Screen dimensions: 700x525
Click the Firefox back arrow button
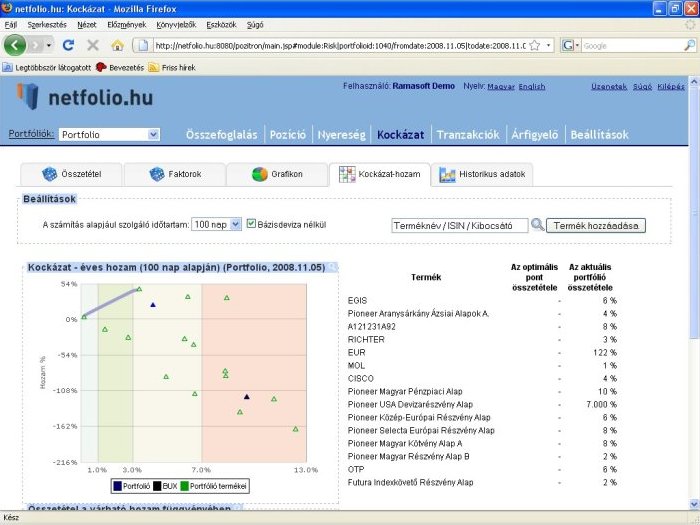pyautogui.click(x=15, y=45)
